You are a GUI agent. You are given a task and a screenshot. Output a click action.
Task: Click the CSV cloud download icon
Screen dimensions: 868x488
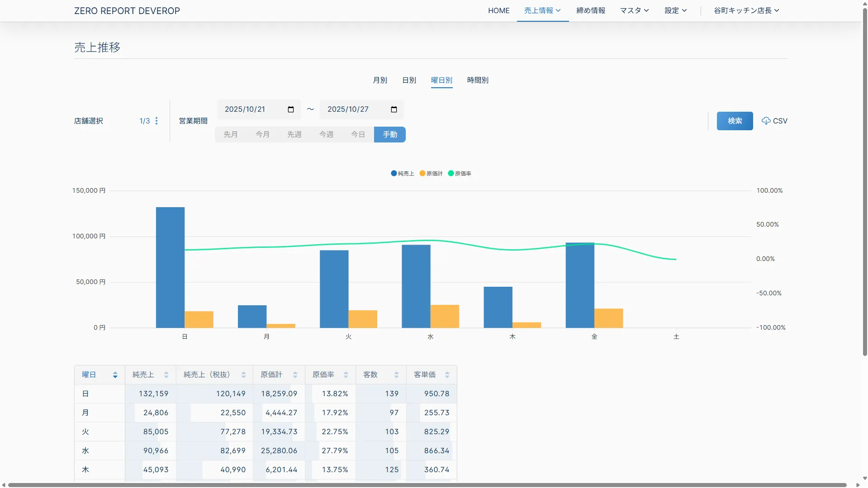tap(766, 121)
